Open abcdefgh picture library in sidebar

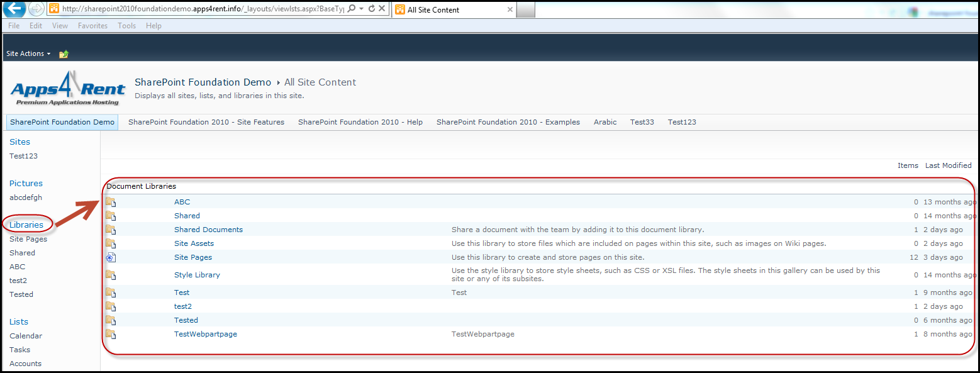point(26,198)
